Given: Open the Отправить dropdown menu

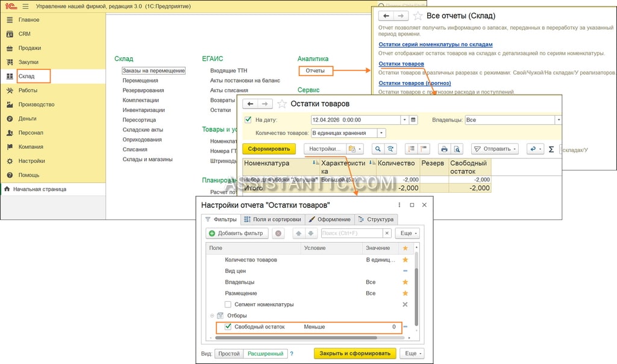Looking at the screenshot, I should (x=495, y=149).
